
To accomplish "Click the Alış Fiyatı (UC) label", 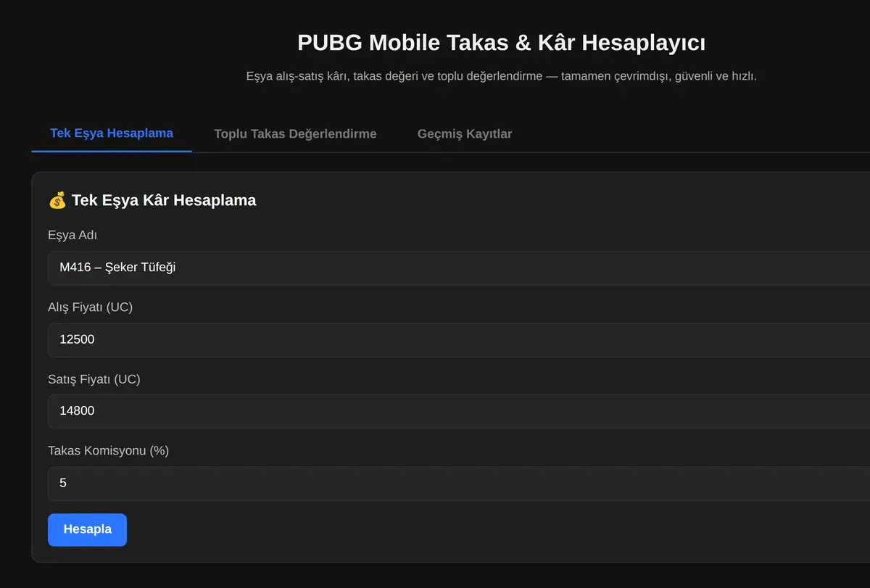I will [x=90, y=307].
